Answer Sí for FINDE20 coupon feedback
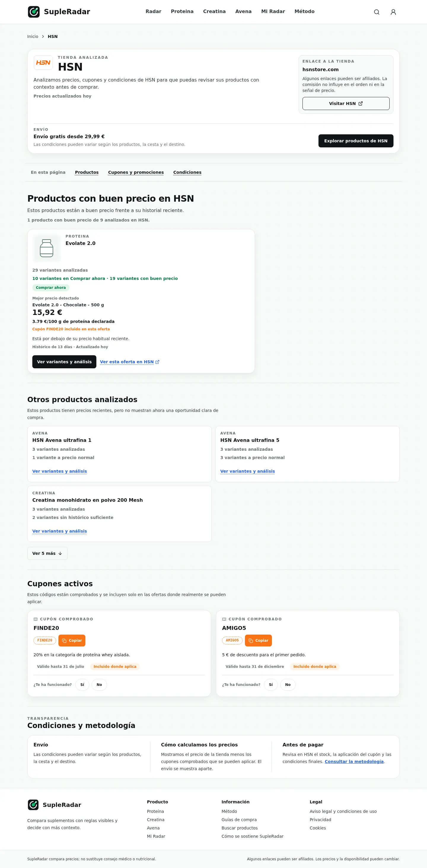The image size is (427, 868). pos(82,685)
